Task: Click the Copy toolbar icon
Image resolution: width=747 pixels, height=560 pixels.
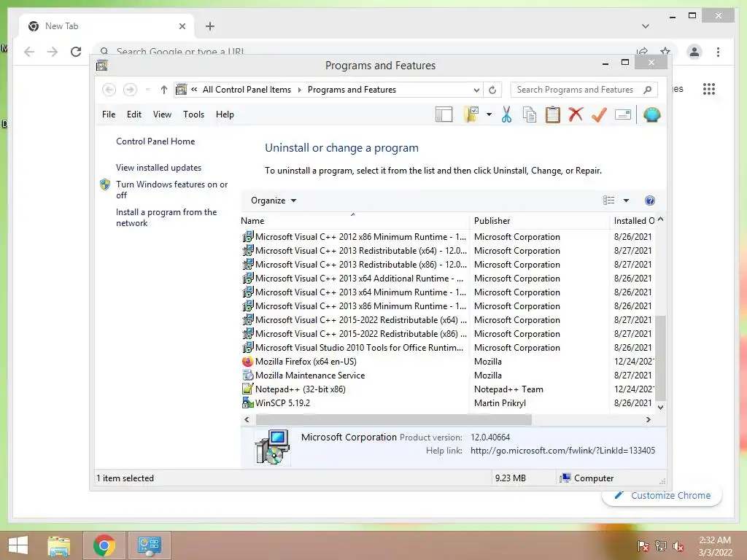Action: click(530, 114)
